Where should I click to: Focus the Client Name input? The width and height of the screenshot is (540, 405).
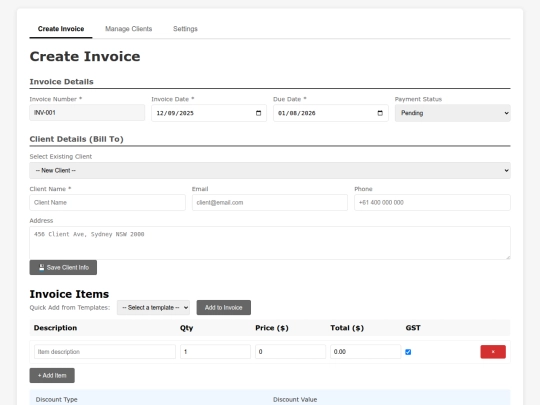point(107,202)
